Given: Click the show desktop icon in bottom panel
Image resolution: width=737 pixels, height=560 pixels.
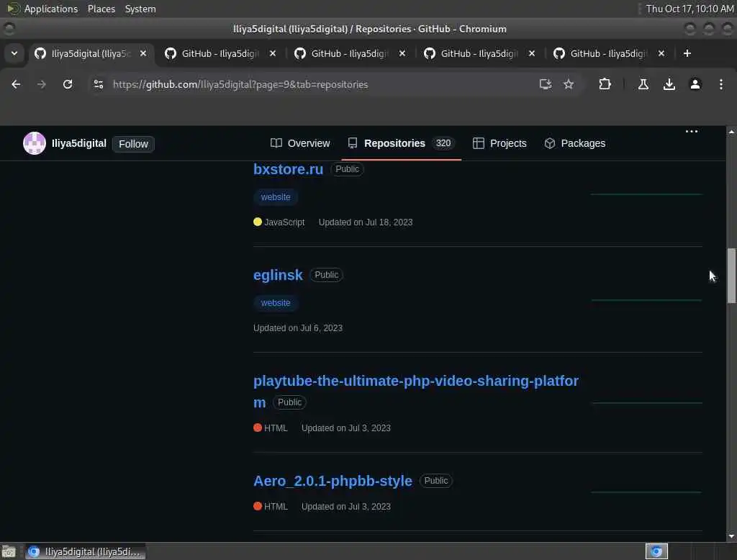Looking at the screenshot, I should click(9, 551).
